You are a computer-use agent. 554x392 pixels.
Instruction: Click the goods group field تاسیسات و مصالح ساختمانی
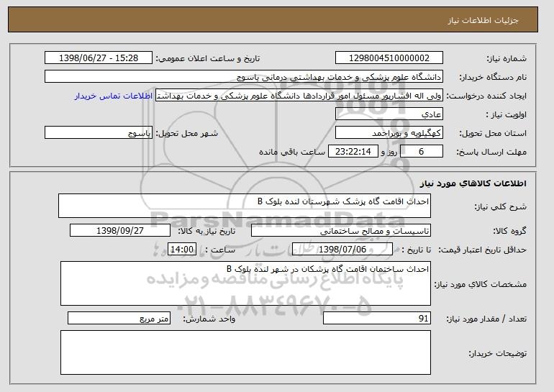click(341, 231)
